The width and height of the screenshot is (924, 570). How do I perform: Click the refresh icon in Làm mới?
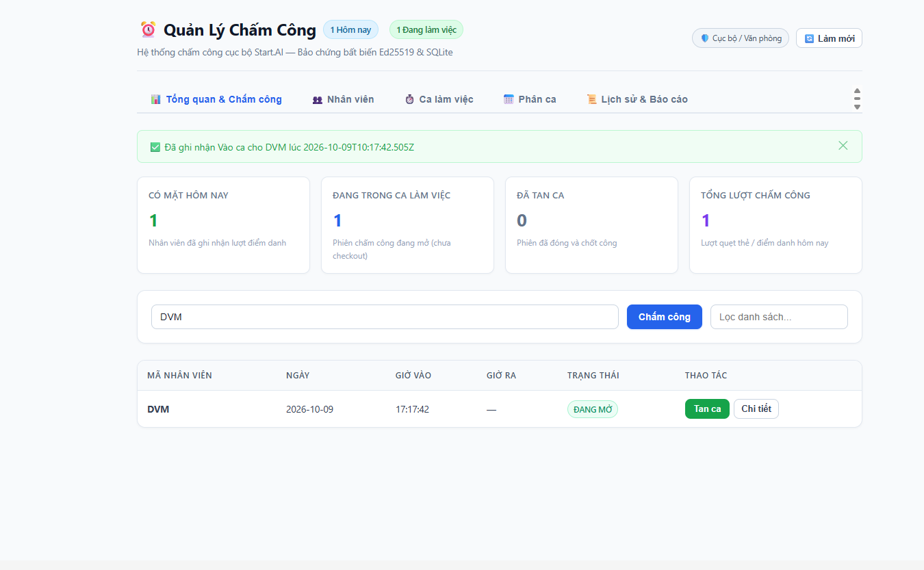[x=810, y=38]
